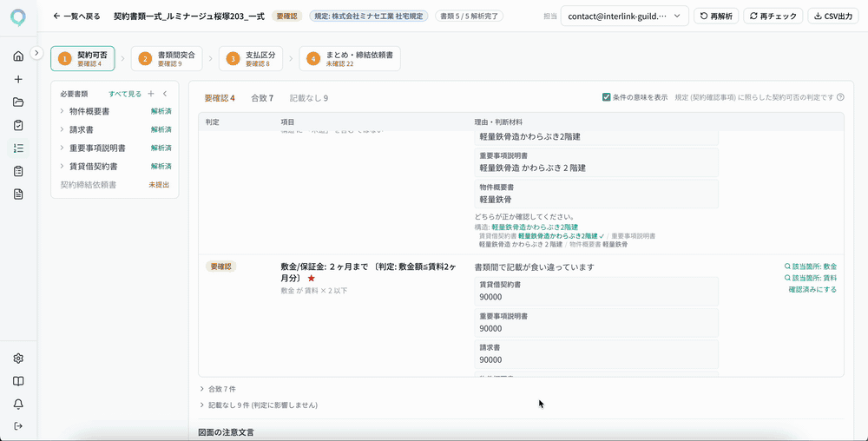
Task: Open the document icon in sidebar
Action: pos(18,194)
